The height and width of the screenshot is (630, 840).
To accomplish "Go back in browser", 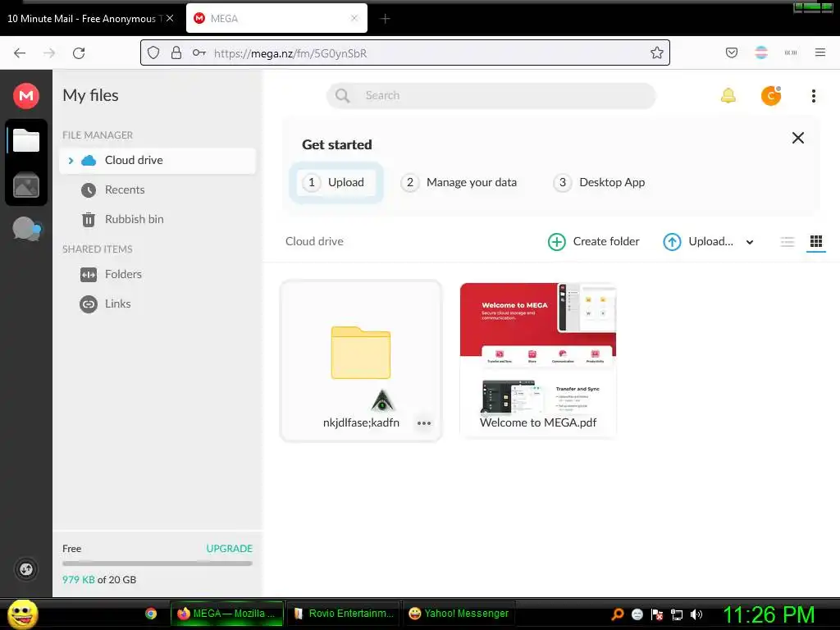I will point(20,53).
